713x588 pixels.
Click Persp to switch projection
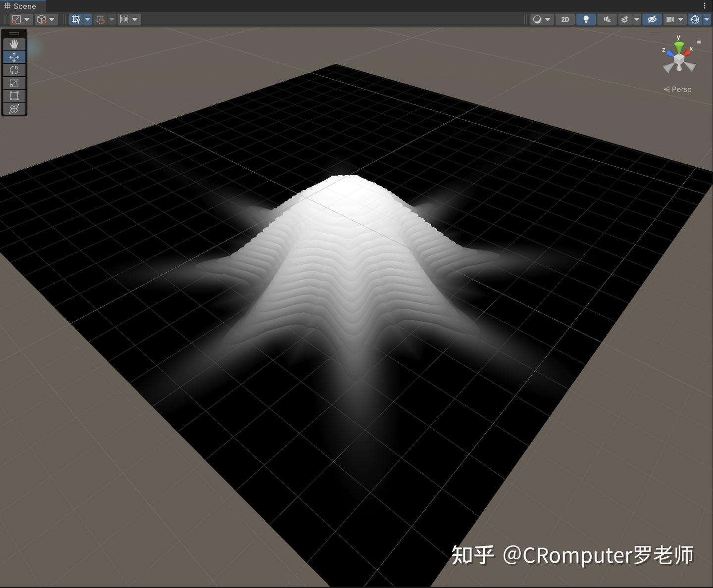coord(680,89)
